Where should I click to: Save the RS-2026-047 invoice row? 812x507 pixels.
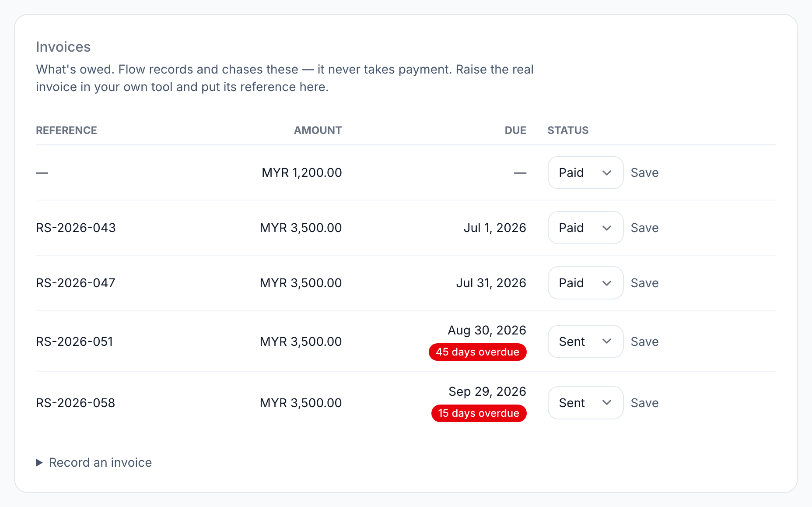click(x=644, y=283)
